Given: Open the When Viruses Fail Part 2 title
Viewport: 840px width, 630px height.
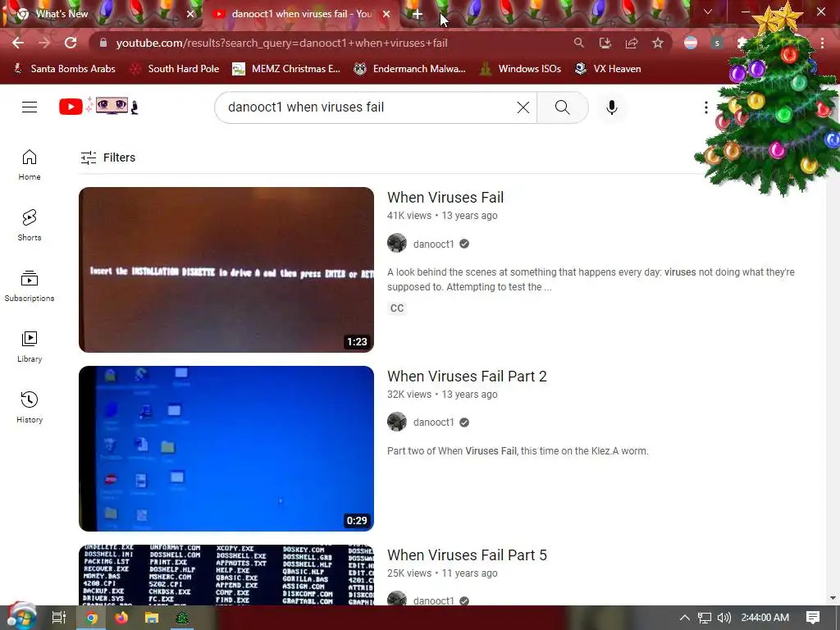Looking at the screenshot, I should [x=467, y=376].
